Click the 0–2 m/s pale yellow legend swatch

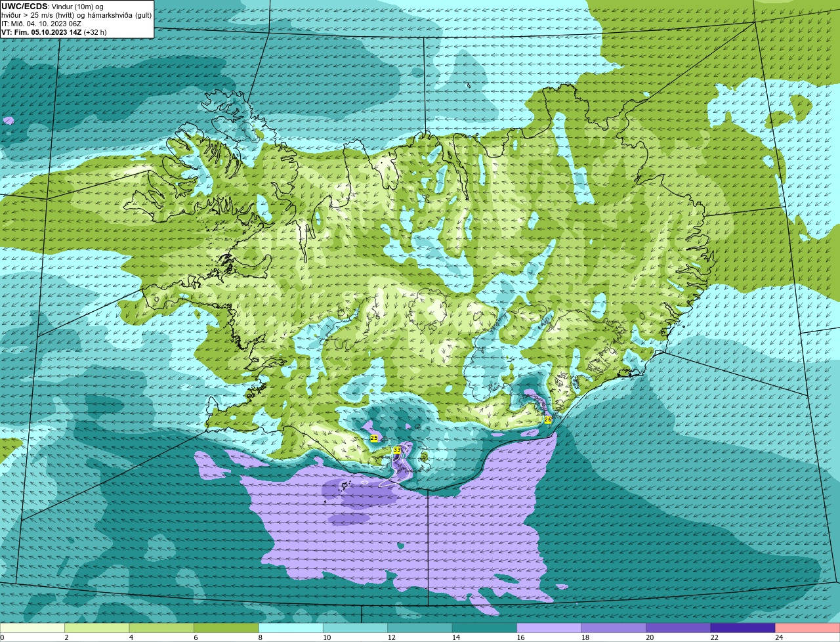coord(32,628)
